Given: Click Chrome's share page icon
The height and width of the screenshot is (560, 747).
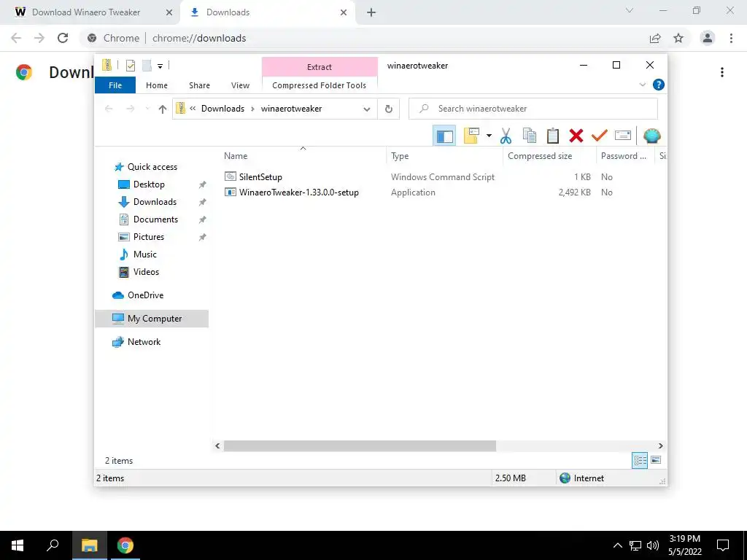Looking at the screenshot, I should 655,38.
